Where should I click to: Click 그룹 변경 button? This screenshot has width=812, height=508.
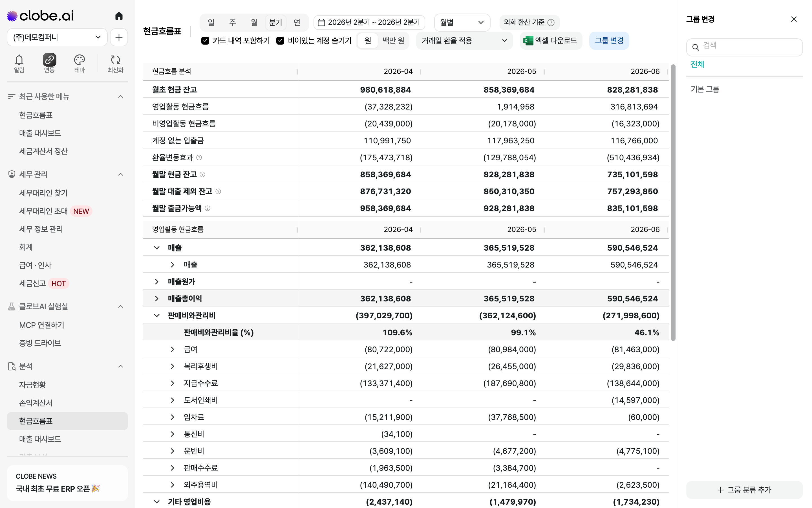[609, 41]
